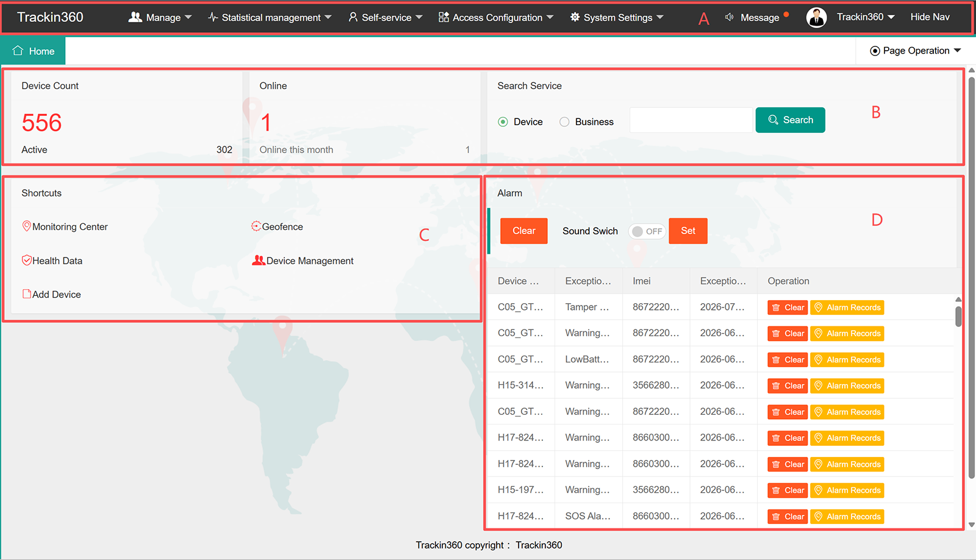Click Alarm Records for the Tamper row

click(x=847, y=307)
